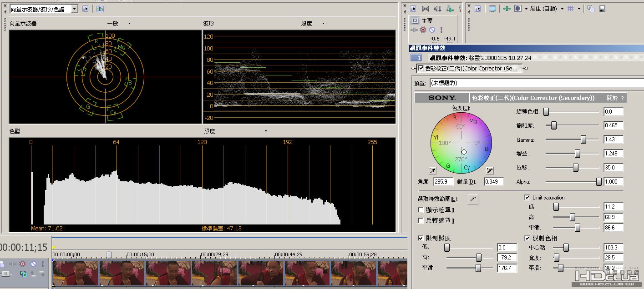Open video output FX icon in preview
644x289 pixels.
pos(507,9)
